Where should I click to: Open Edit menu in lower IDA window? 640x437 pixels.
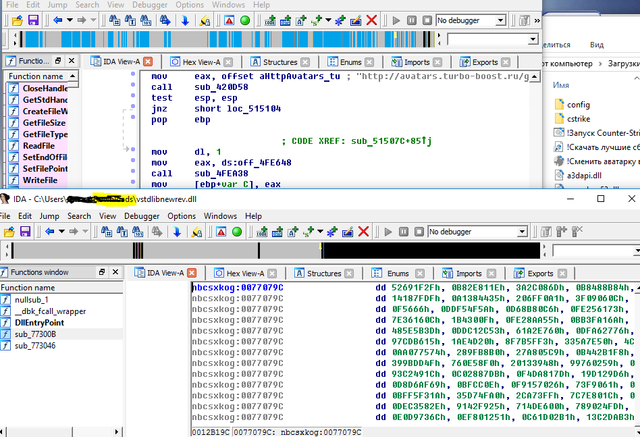(24, 216)
